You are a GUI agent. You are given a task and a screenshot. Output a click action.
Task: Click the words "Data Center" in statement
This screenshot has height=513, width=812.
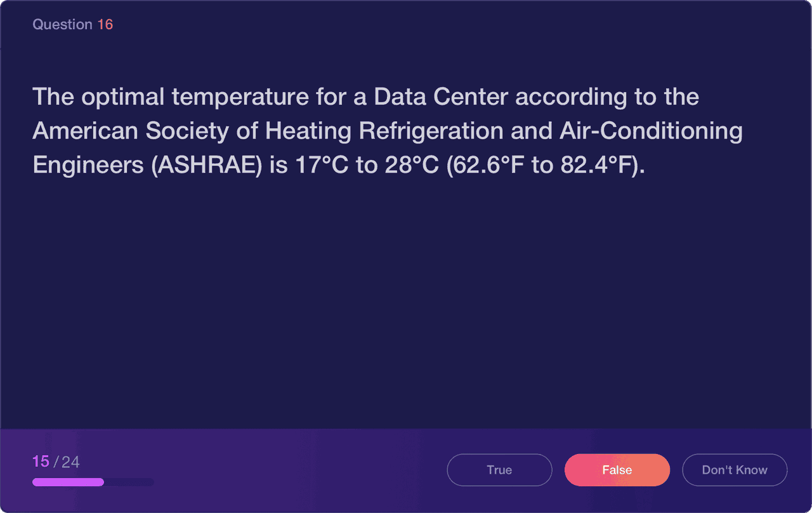pyautogui.click(x=441, y=97)
